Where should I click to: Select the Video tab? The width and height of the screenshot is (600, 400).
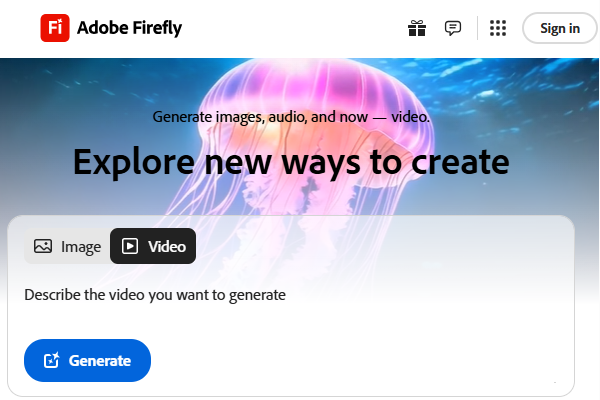[153, 246]
